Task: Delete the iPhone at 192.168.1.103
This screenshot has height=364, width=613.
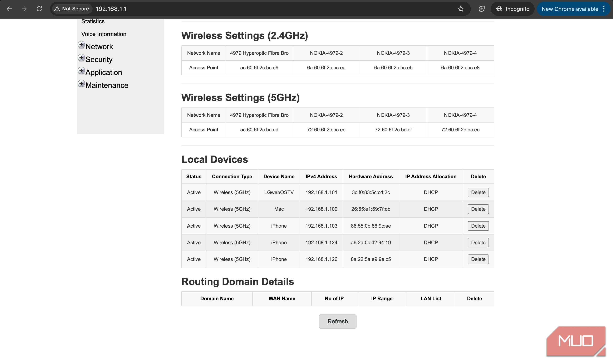Action: [x=478, y=226]
